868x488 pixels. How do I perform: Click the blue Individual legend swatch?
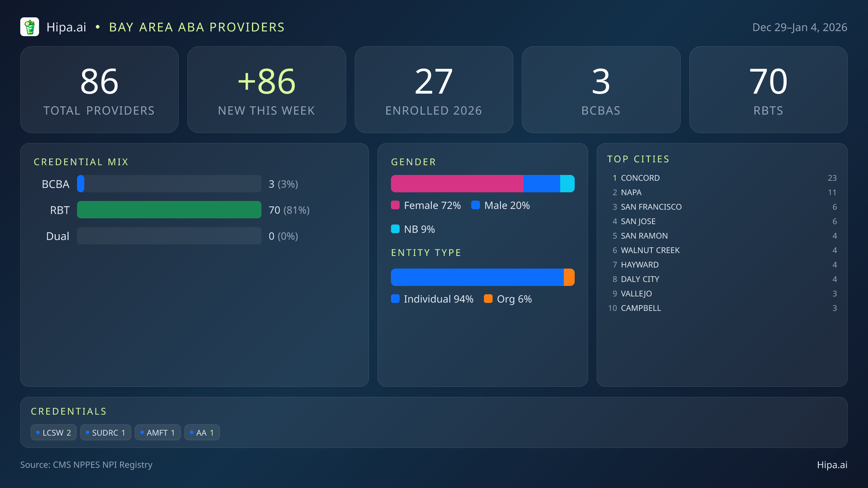395,299
